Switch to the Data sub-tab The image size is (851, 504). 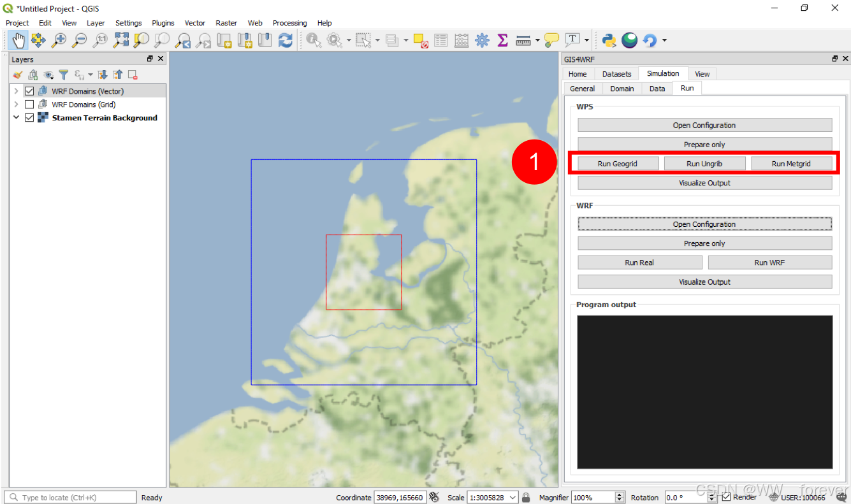point(657,89)
